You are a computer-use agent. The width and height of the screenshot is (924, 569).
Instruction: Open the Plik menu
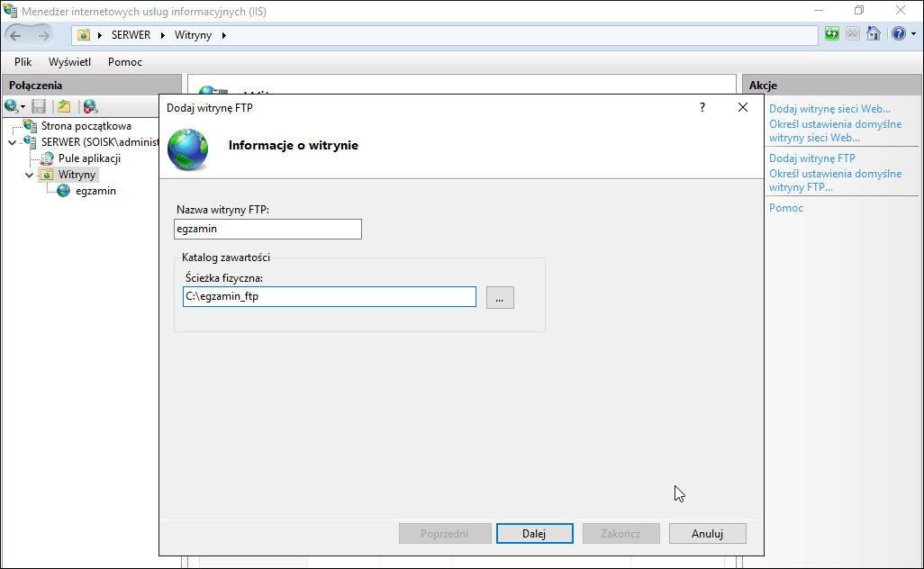[23, 62]
